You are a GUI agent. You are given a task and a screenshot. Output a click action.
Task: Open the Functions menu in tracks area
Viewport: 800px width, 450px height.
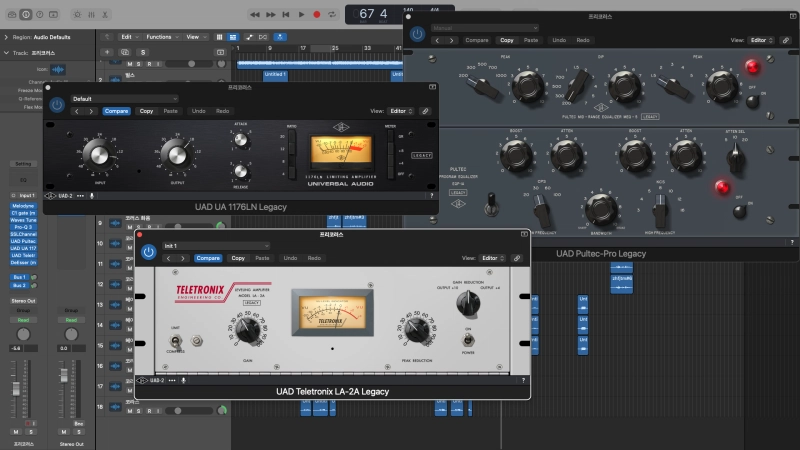click(160, 36)
